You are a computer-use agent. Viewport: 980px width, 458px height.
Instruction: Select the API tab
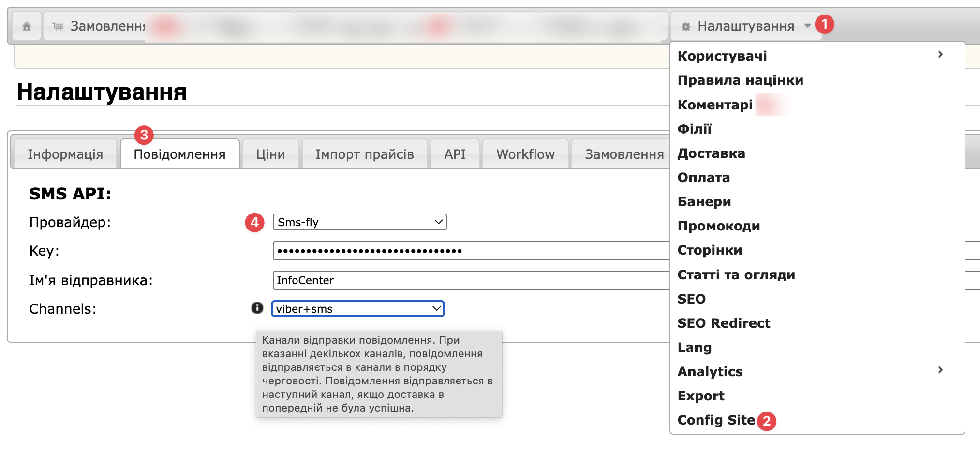click(x=455, y=154)
